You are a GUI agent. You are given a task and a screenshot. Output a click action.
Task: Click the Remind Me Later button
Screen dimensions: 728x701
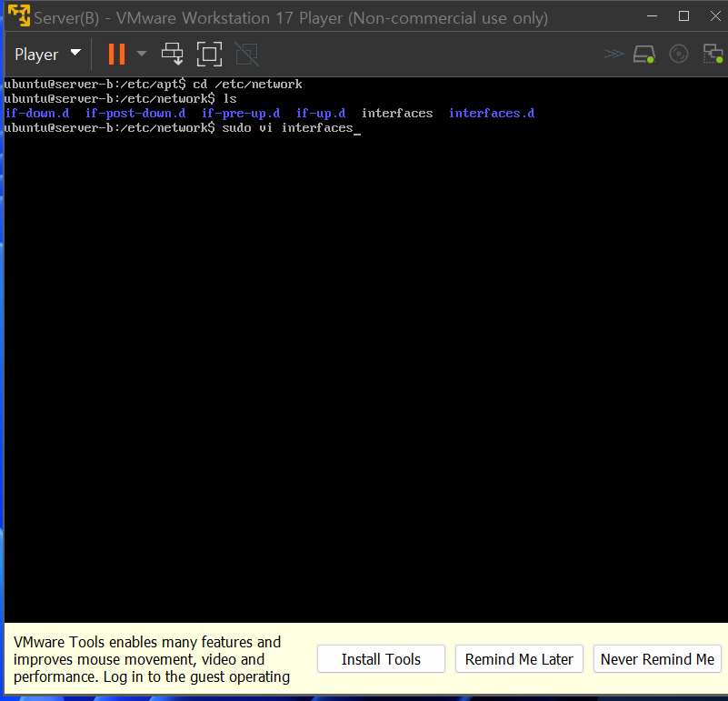tap(519, 659)
